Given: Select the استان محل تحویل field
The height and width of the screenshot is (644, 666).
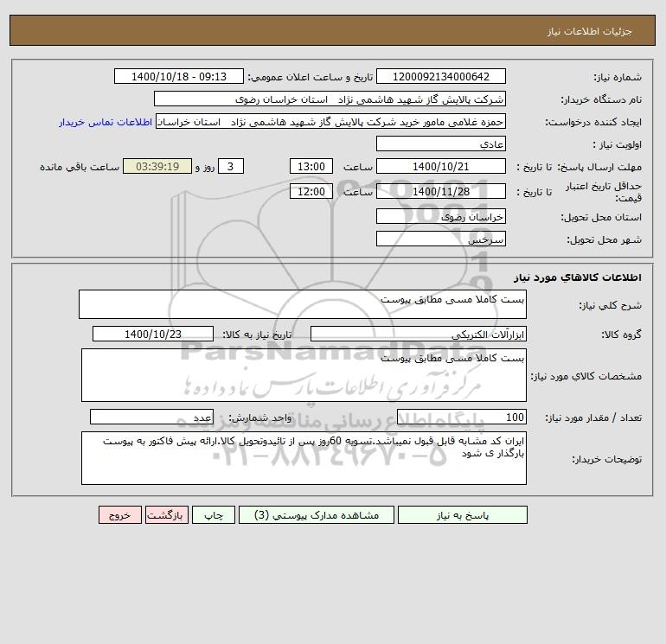Looking at the screenshot, I should point(442,217).
